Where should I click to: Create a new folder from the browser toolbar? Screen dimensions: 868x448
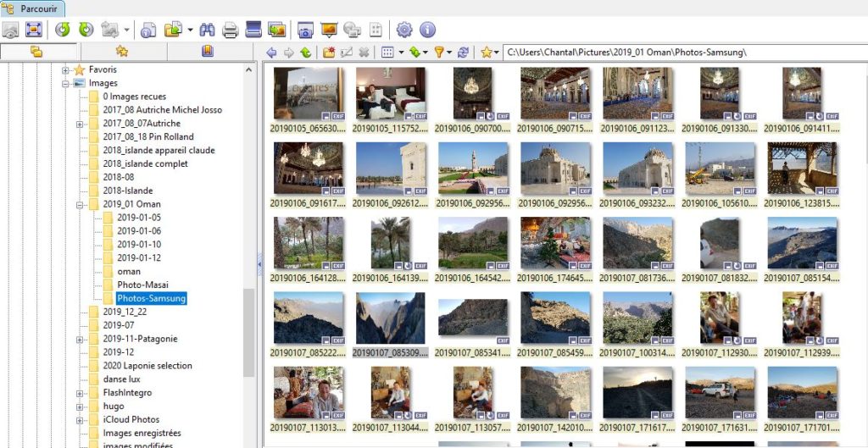(x=329, y=53)
